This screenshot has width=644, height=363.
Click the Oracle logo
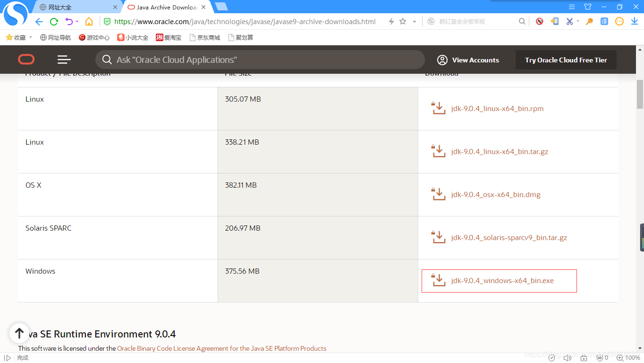pos(26,60)
